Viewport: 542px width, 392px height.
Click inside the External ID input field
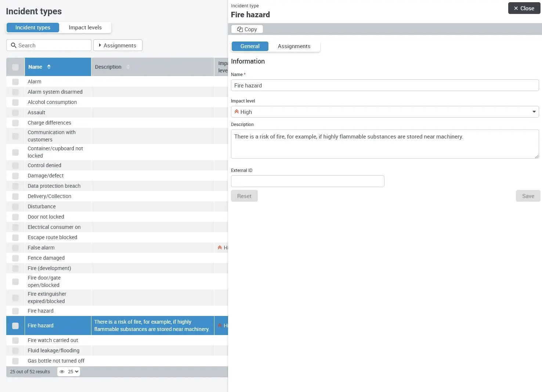click(307, 181)
